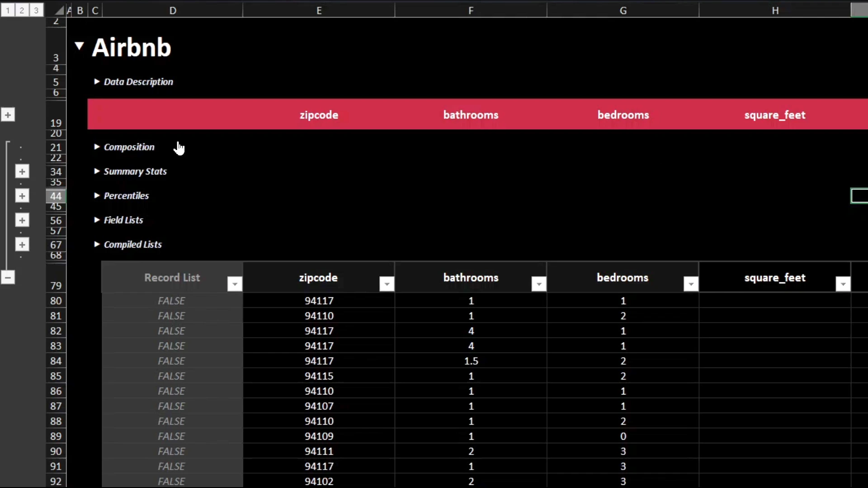
Task: Select column C header
Action: point(95,10)
